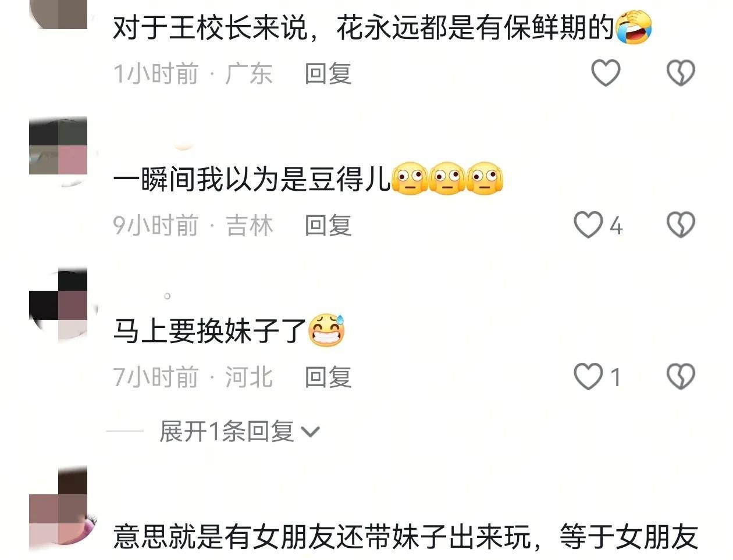This screenshot has height=560, width=733.
Task: Click the chevron next to 展开1条回复
Action: pyautogui.click(x=310, y=432)
